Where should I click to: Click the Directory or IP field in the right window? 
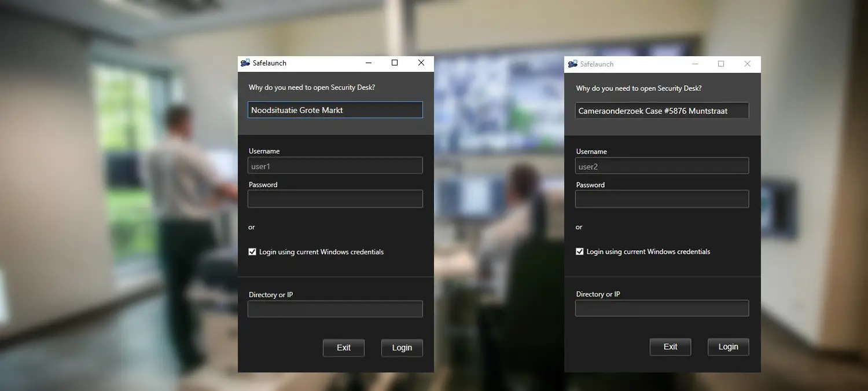662,308
